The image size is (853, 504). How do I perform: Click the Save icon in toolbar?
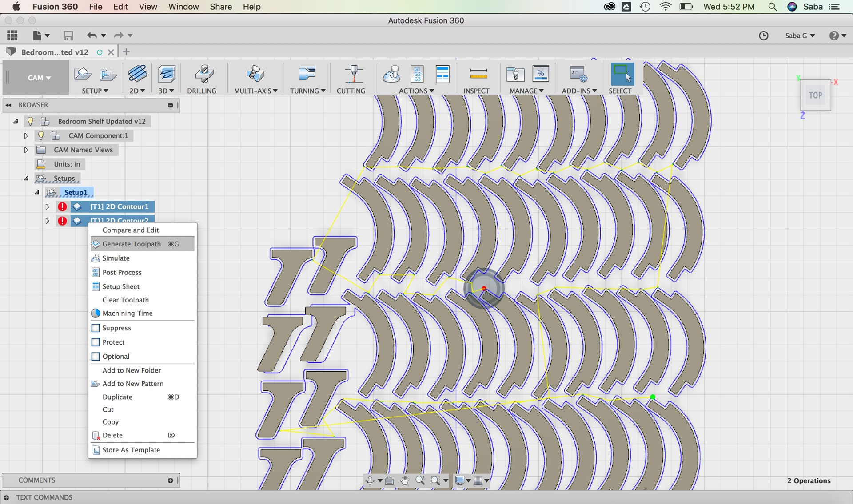tap(68, 36)
